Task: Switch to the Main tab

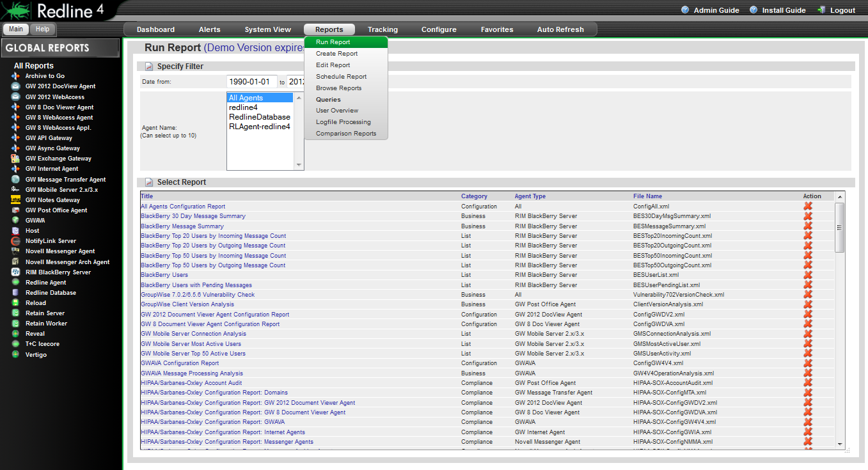Action: pyautogui.click(x=16, y=29)
